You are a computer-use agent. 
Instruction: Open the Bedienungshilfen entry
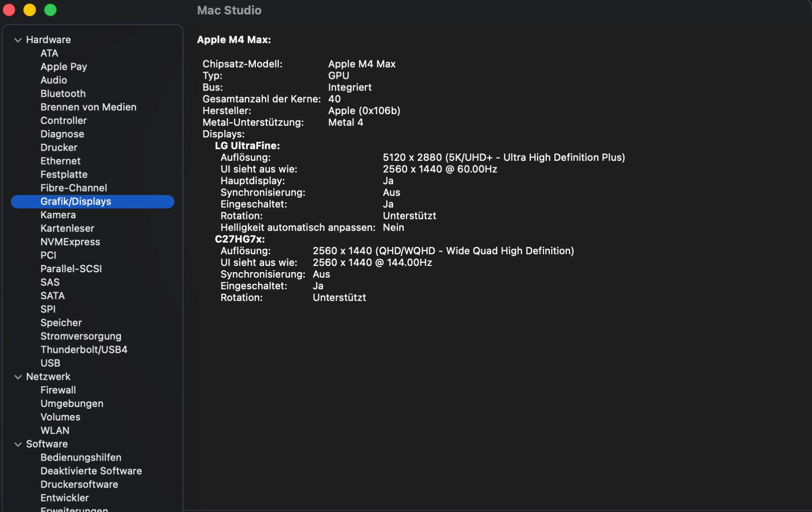81,458
